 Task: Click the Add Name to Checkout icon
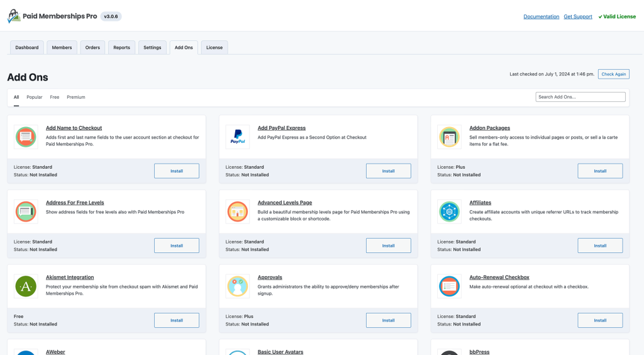point(26,137)
